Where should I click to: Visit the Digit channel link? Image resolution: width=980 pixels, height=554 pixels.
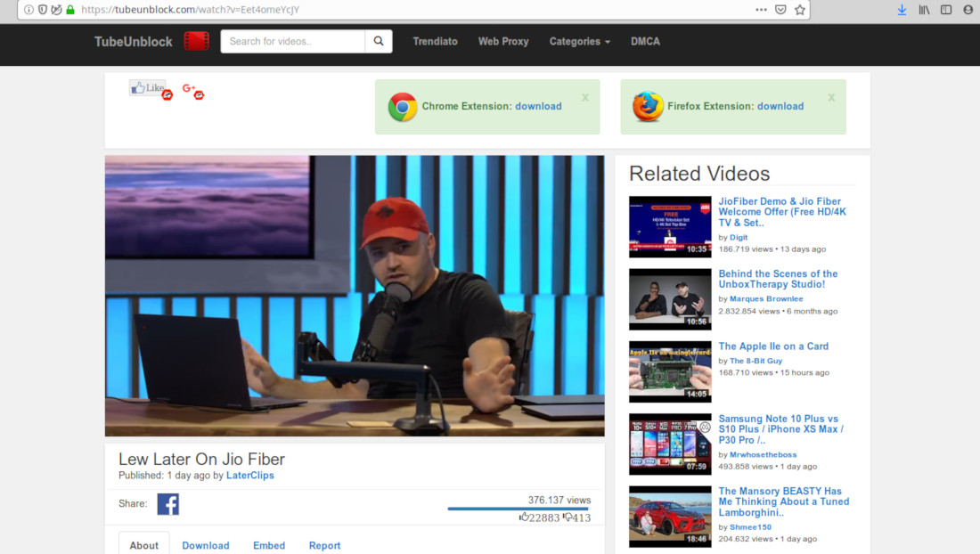point(739,237)
